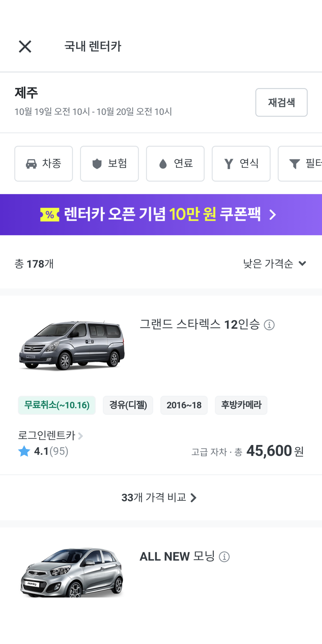Select the 무료취소(~10.16) tag
The width and height of the screenshot is (322, 644).
(57, 405)
